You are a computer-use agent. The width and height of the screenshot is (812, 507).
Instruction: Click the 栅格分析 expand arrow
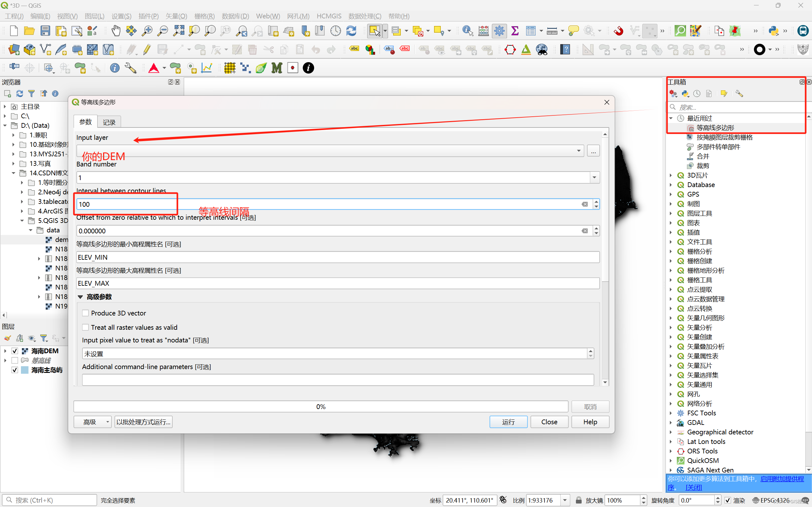[x=670, y=251]
